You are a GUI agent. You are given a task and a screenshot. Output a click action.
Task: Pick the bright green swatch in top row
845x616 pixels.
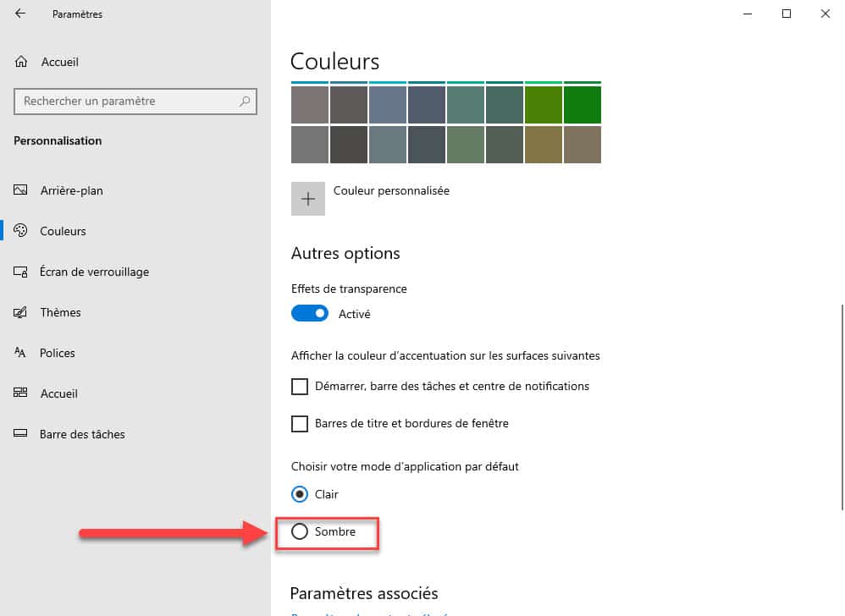point(583,104)
